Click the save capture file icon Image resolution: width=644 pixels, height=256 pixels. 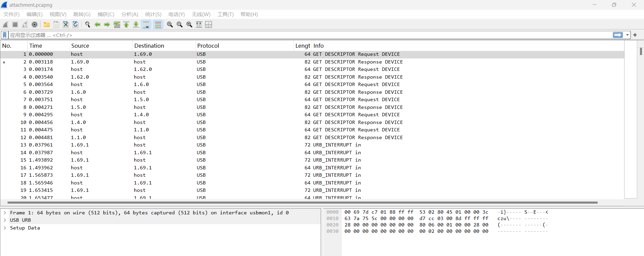click(56, 25)
